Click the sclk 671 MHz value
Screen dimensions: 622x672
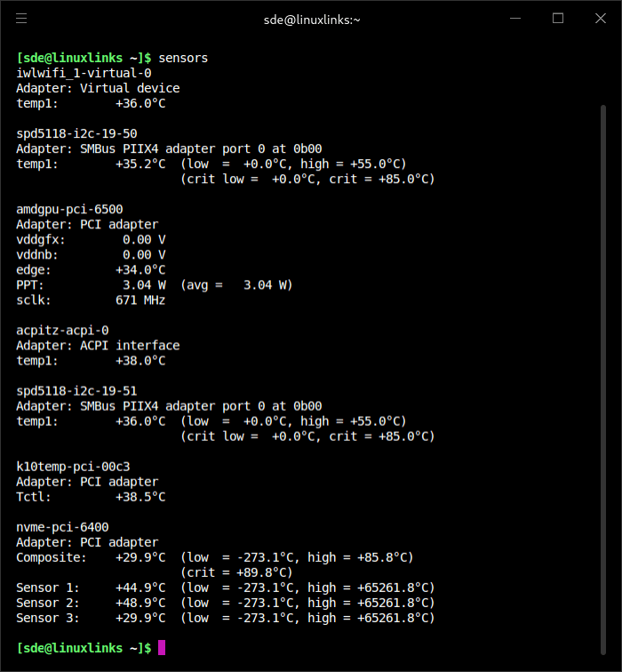[x=140, y=300]
